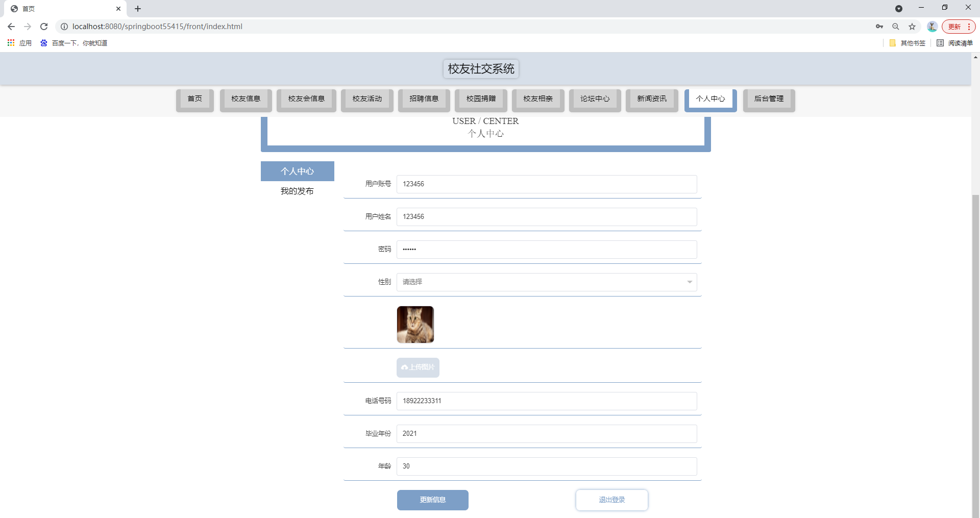The height and width of the screenshot is (518, 980).
Task: Open the 招聘信息 section
Action: 424,99
